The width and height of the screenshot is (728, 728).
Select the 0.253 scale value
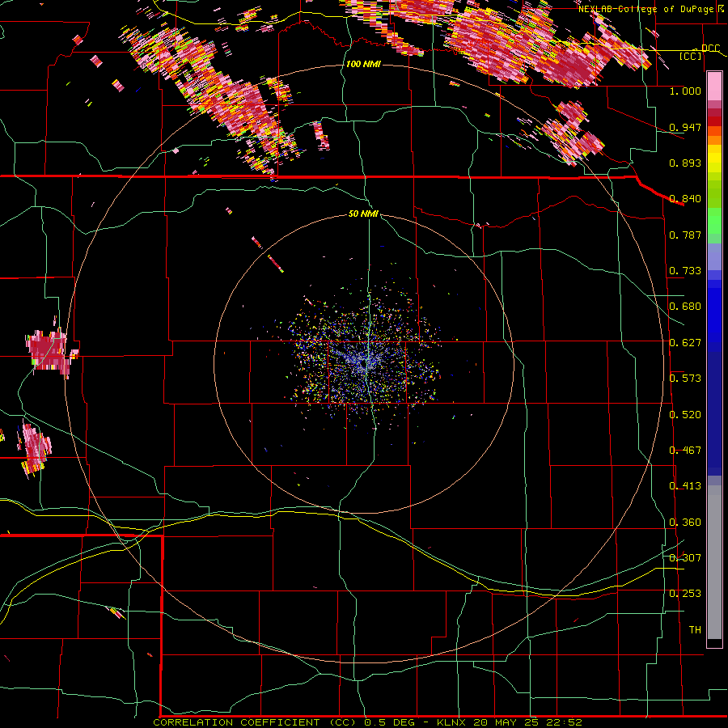tap(685, 594)
